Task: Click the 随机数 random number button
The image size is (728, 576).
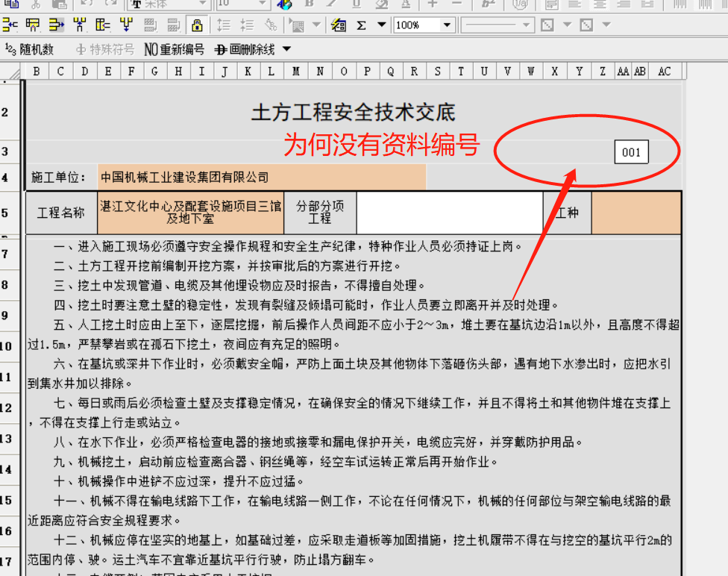Action: pyautogui.click(x=29, y=50)
